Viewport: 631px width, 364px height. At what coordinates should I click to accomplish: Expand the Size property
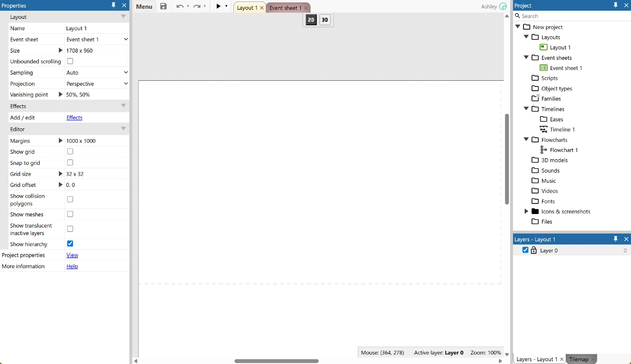click(61, 50)
